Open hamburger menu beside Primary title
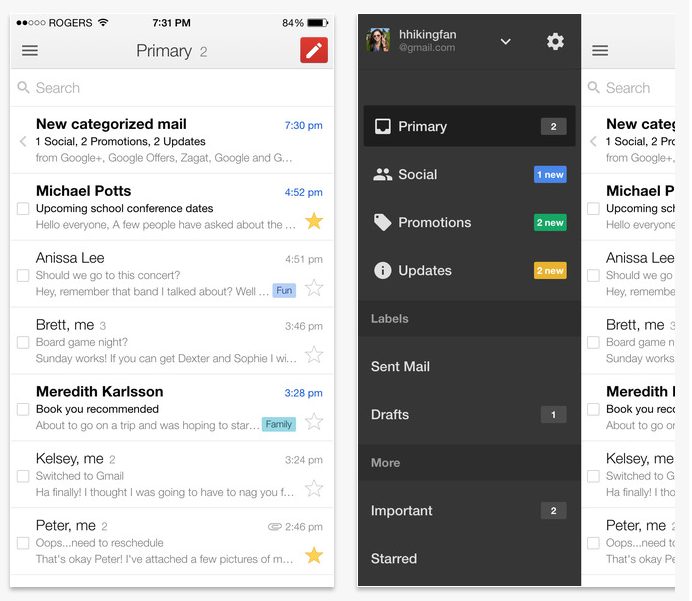 coord(30,50)
